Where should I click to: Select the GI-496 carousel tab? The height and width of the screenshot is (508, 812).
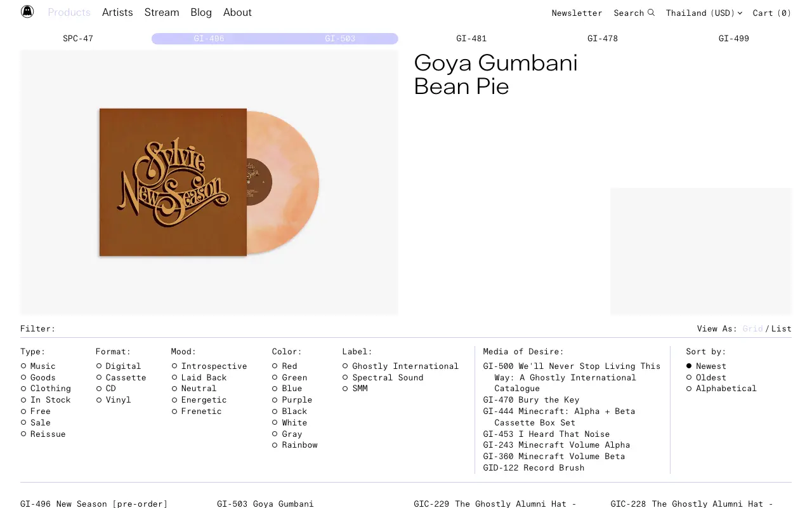[209, 39]
